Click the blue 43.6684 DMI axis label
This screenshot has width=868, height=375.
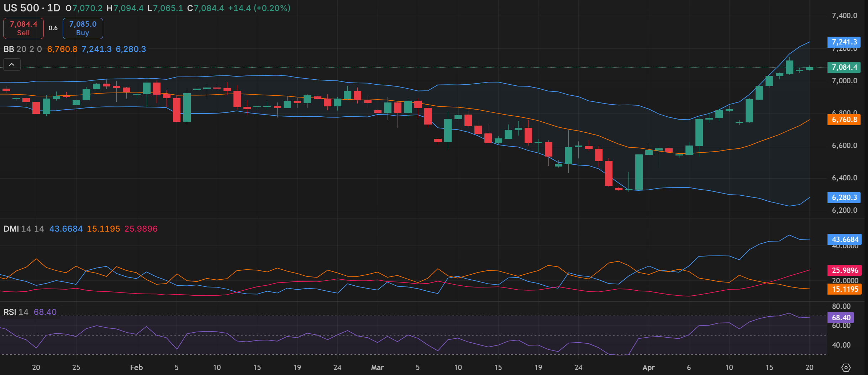[845, 239]
